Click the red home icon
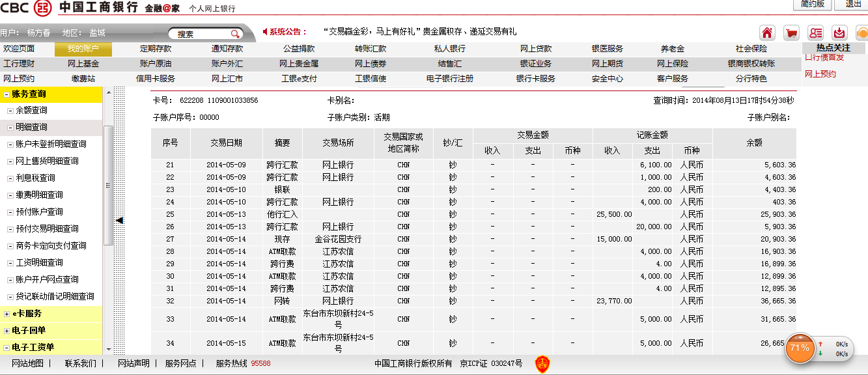The image size is (868, 375). (x=767, y=33)
